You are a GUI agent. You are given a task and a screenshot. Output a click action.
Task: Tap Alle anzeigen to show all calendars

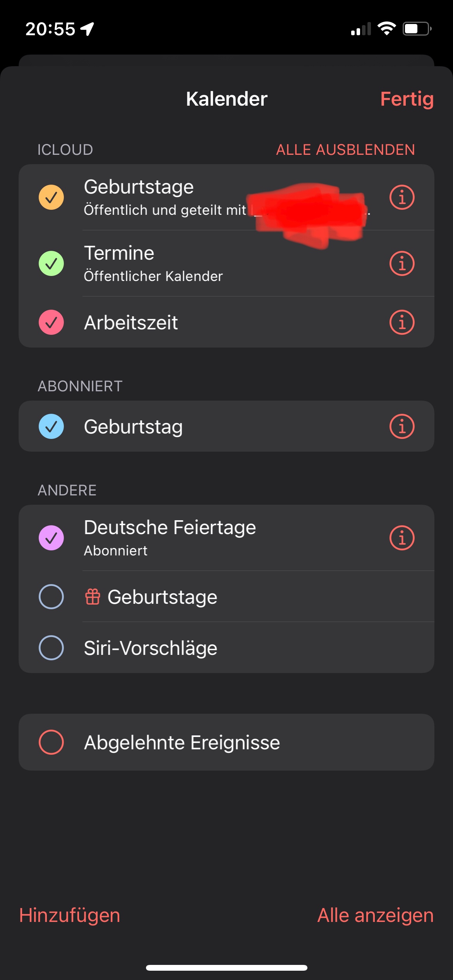tap(375, 915)
